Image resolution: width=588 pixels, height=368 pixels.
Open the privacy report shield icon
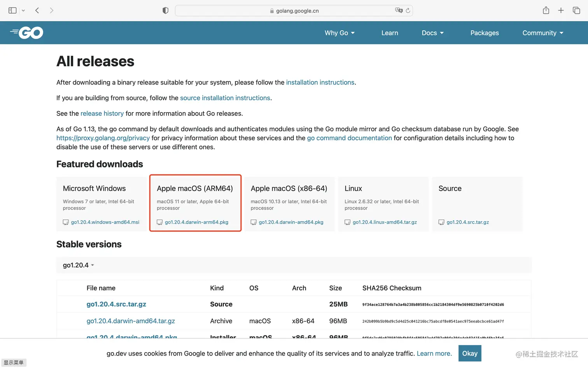click(165, 11)
